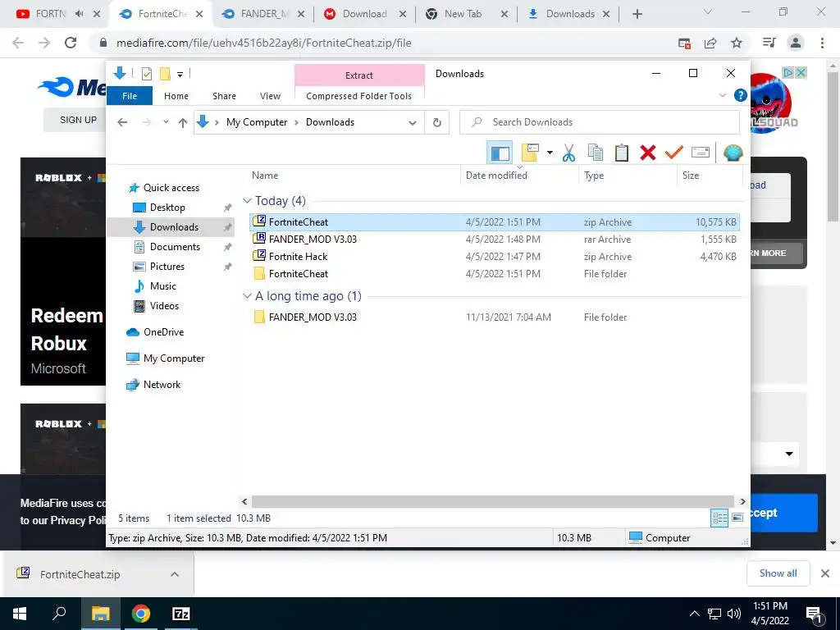
Task: Open the File ribbon tab
Action: point(130,96)
